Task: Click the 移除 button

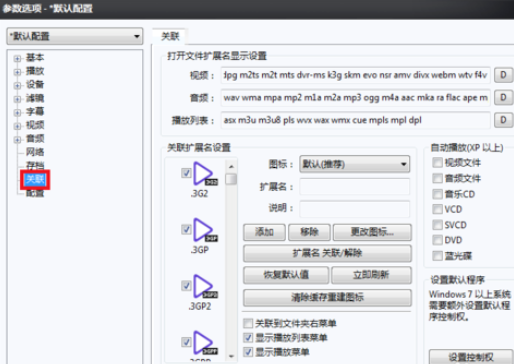Action: tap(309, 232)
